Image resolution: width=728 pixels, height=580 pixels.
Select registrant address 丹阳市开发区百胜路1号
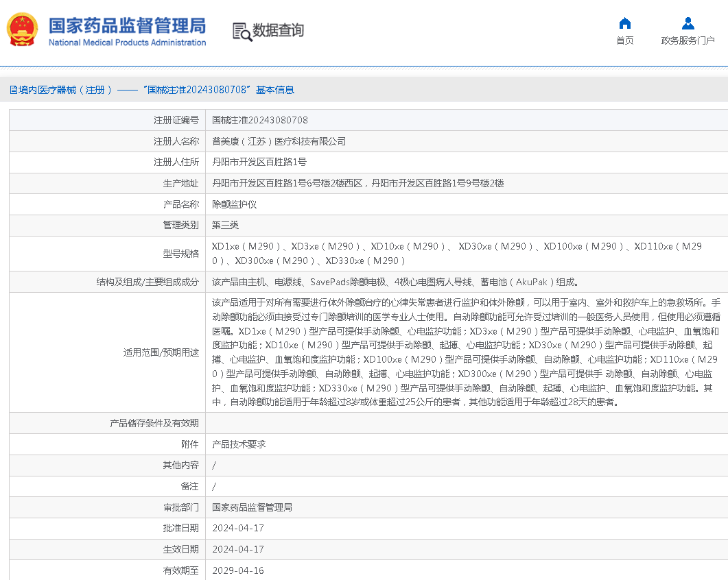pyautogui.click(x=259, y=162)
